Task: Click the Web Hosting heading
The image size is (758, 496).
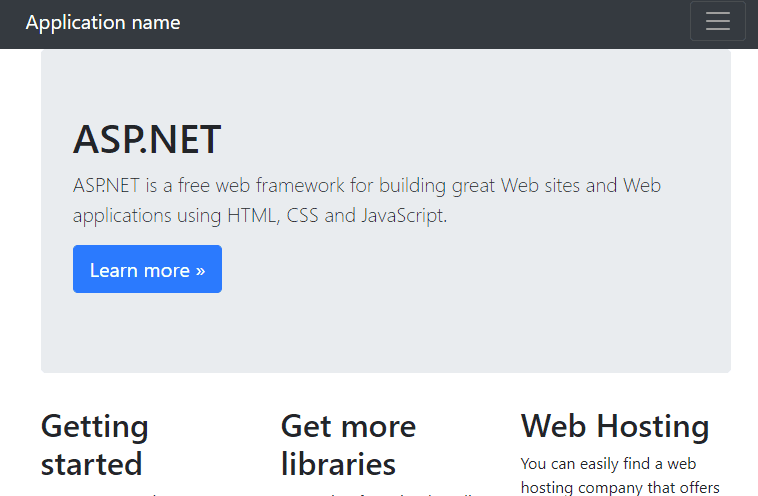Action: point(615,426)
